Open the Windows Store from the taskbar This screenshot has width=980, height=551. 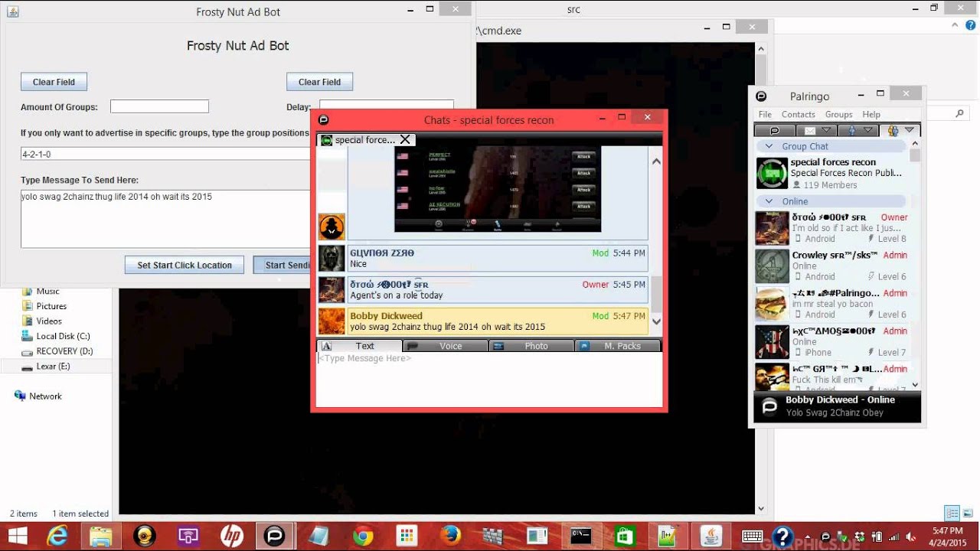pyautogui.click(x=625, y=536)
